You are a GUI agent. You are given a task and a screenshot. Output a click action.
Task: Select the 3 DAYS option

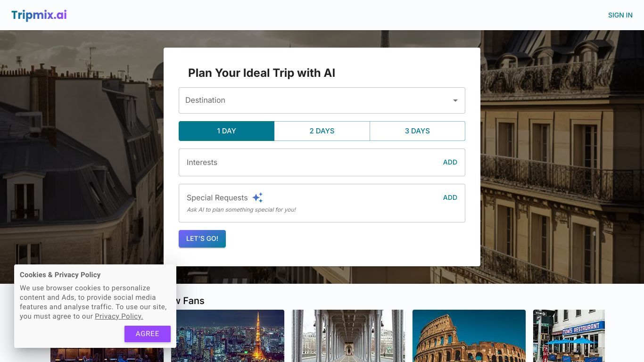(417, 131)
